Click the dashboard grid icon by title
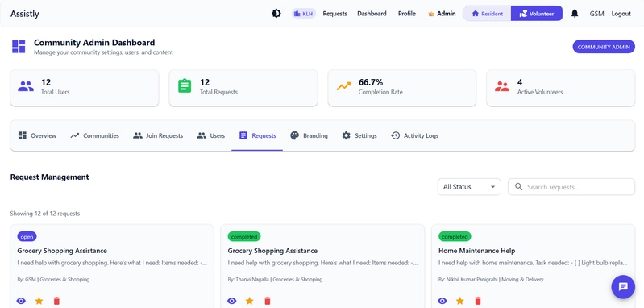644x308 pixels. (19, 47)
